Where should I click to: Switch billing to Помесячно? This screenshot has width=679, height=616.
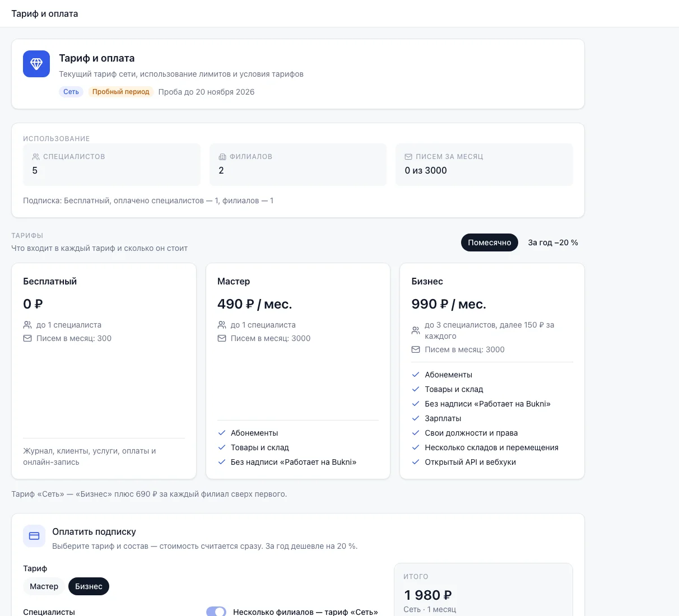point(490,242)
